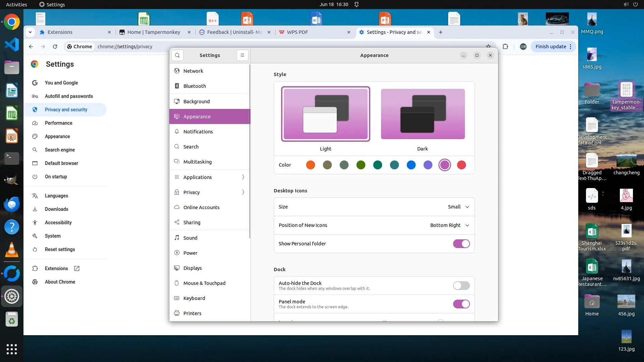Open Visual Studio Code from the dock

coord(12,45)
